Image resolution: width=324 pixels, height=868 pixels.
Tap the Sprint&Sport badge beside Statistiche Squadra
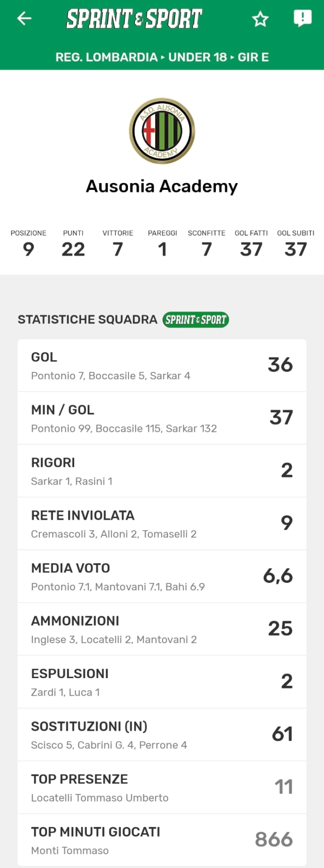(x=195, y=320)
